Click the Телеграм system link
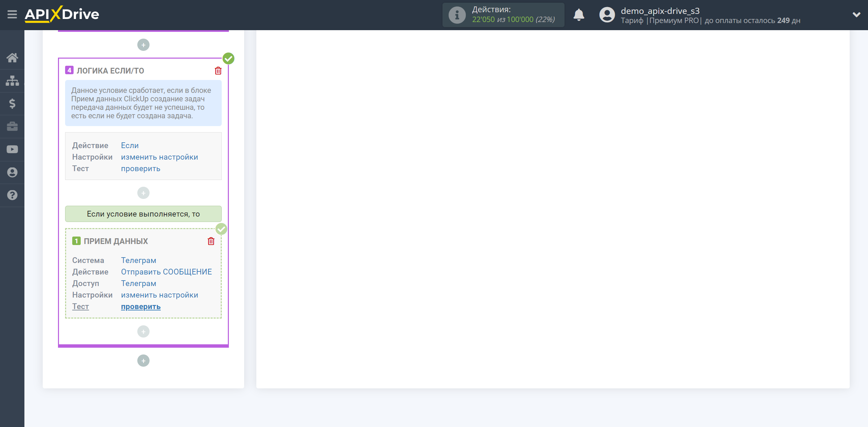Image resolution: width=868 pixels, height=427 pixels. 139,260
